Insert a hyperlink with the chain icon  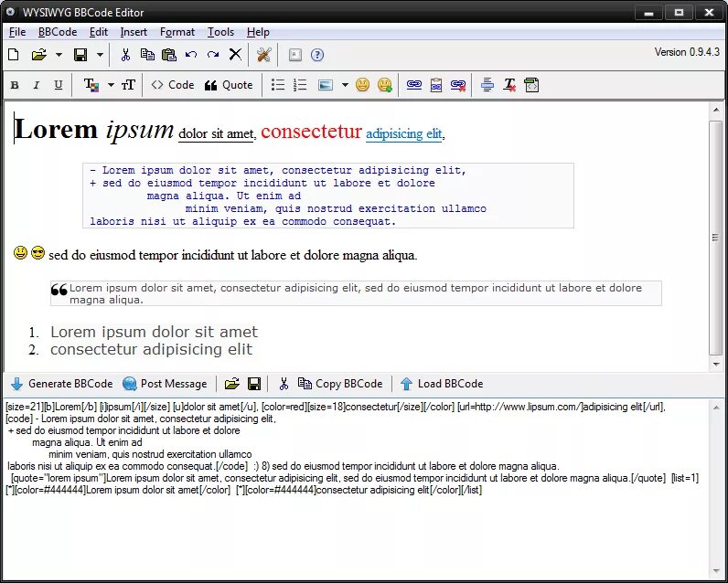[414, 85]
